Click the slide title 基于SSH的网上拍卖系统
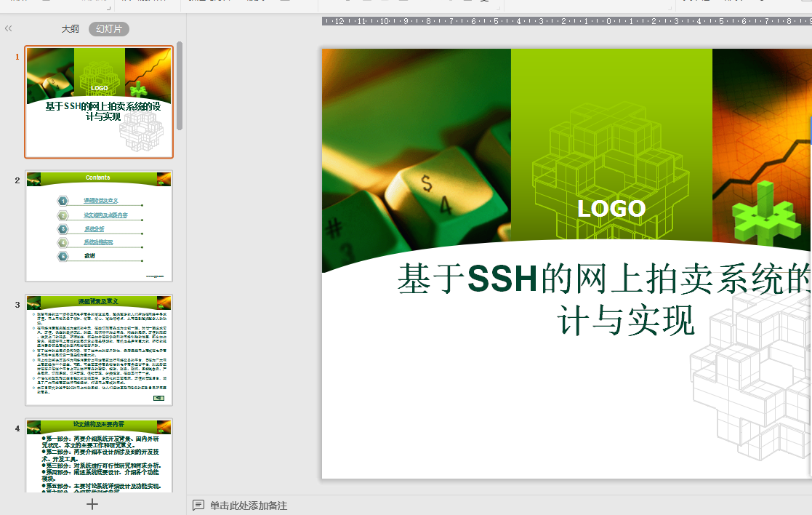The image size is (812, 515). (604, 279)
